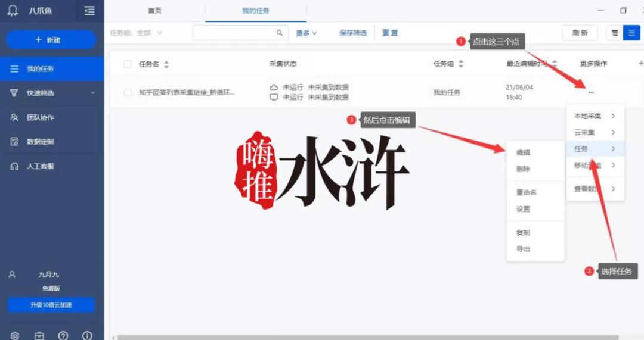Open the 移动到组 submenu
The height and width of the screenshot is (340, 644).
pyautogui.click(x=596, y=166)
